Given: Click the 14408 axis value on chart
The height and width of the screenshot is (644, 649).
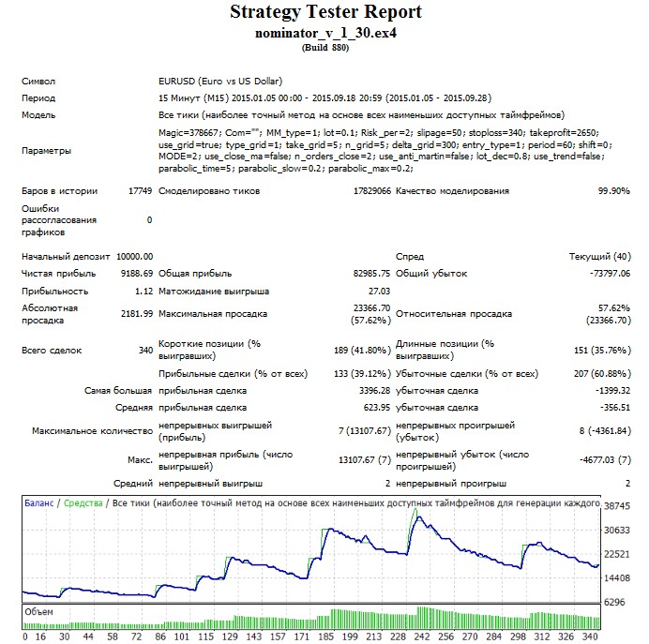Looking at the screenshot, I should pyautogui.click(x=617, y=578).
